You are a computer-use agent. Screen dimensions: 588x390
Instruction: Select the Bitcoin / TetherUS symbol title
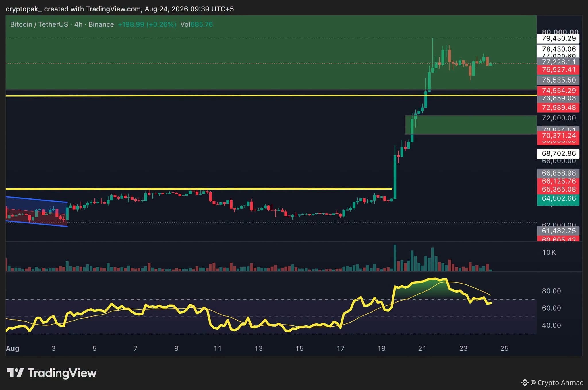pos(39,24)
